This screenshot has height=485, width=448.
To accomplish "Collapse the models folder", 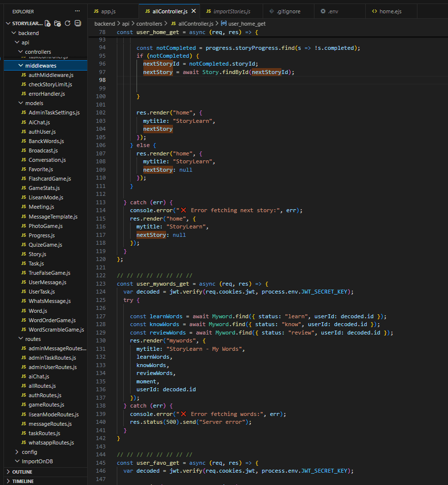I will click(x=34, y=103).
